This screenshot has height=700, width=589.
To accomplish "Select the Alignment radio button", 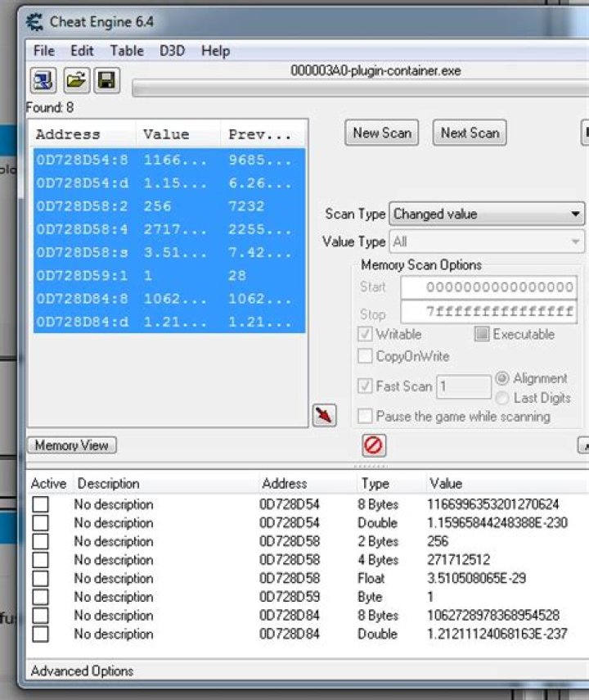I will click(502, 378).
